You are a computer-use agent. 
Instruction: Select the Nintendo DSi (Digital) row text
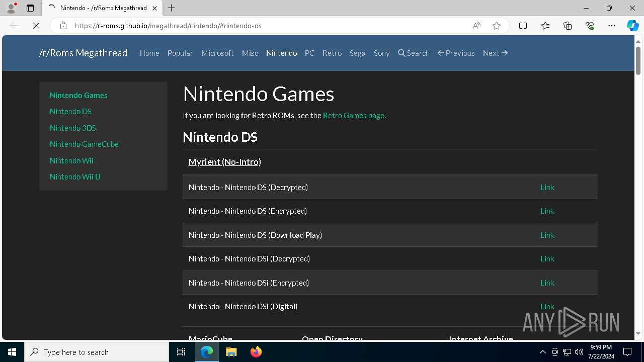click(x=243, y=306)
